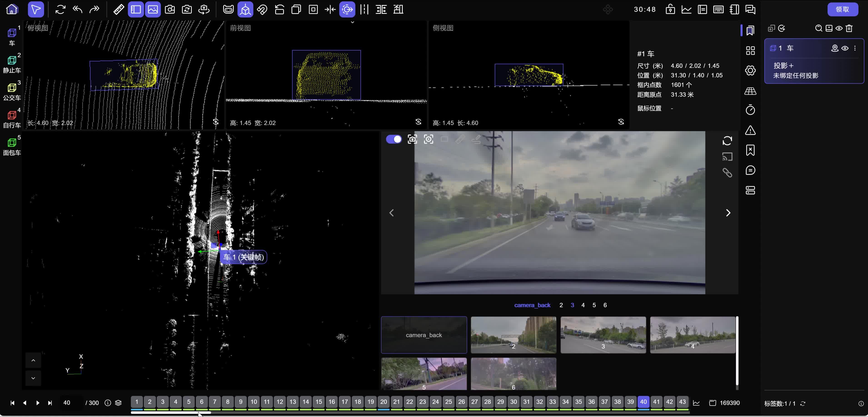This screenshot has height=417, width=868.
Task: Click the undo arrow icon
Action: [x=77, y=9]
